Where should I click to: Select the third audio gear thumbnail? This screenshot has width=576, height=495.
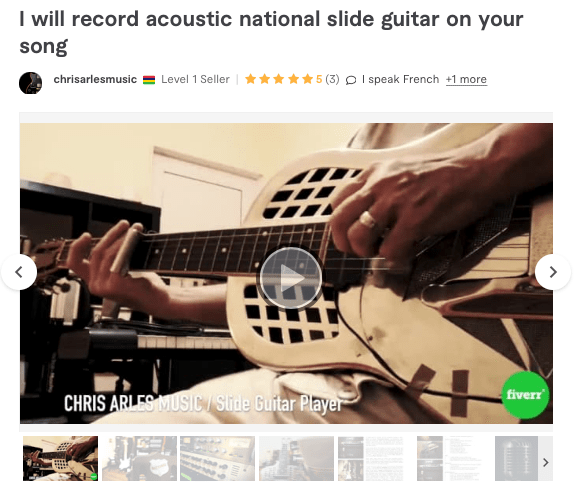click(x=217, y=458)
